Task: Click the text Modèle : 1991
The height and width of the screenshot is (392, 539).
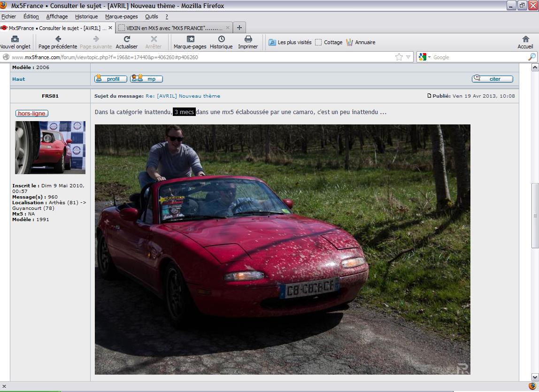Action: click(31, 219)
